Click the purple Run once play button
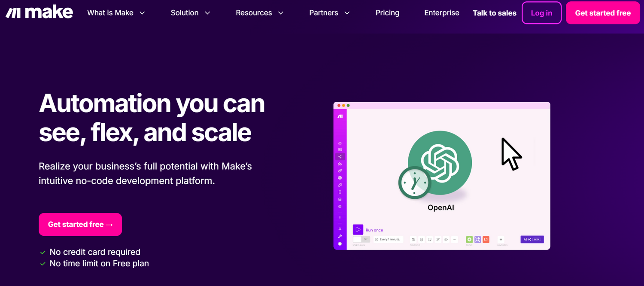Viewport: 644px width, 286px height. coord(358,230)
